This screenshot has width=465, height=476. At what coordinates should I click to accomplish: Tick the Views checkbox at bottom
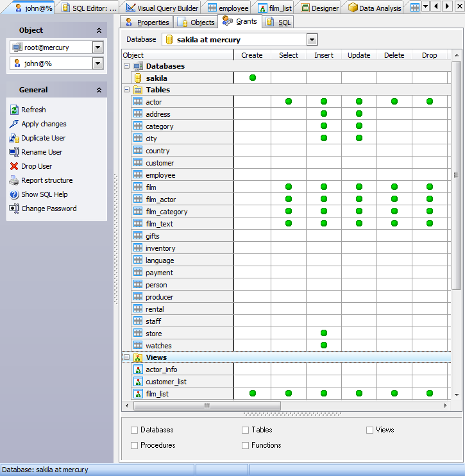pyautogui.click(x=369, y=430)
